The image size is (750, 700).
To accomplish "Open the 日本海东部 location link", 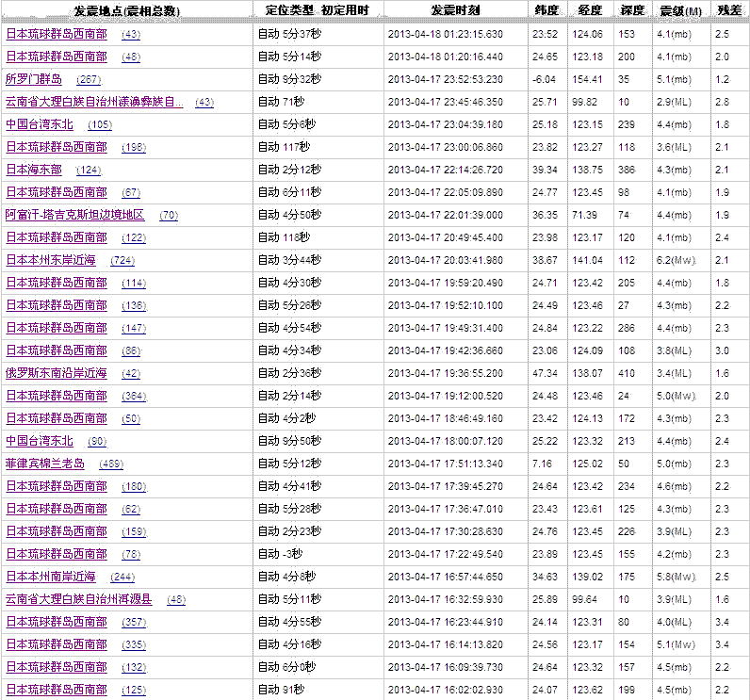I will (x=34, y=170).
